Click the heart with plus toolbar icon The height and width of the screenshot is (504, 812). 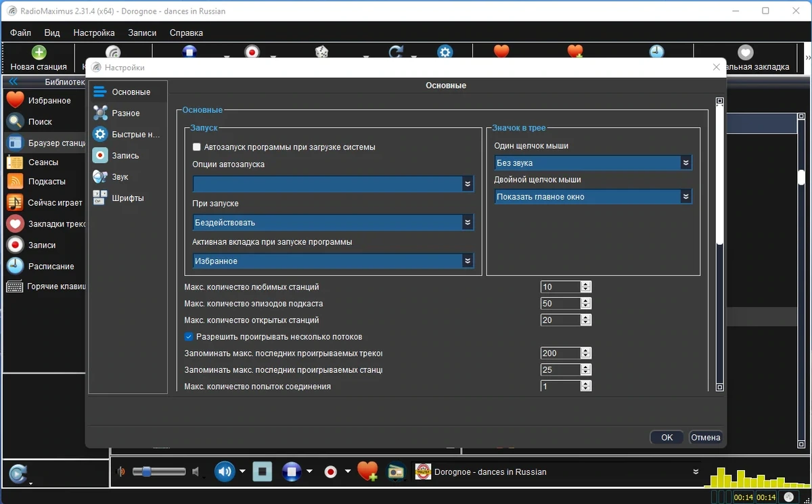coord(575,51)
